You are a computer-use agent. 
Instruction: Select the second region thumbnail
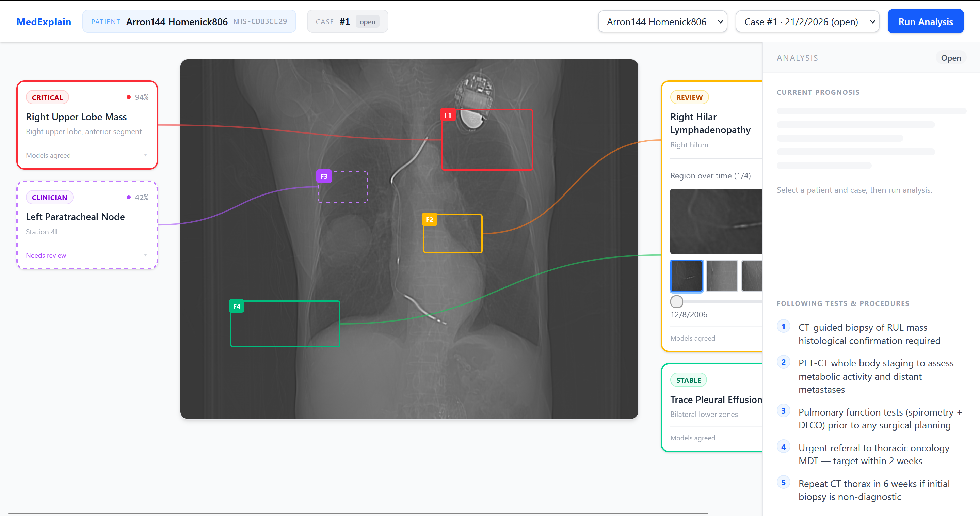pyautogui.click(x=722, y=276)
